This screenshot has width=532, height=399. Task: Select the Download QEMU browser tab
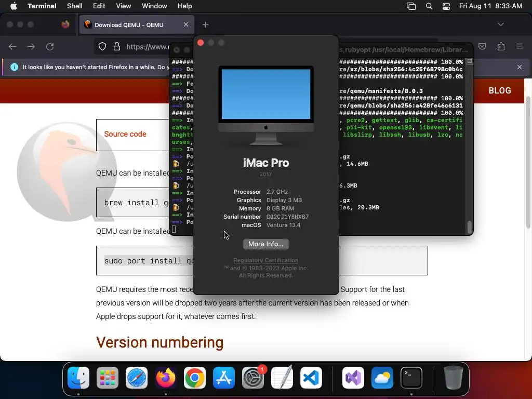137,25
